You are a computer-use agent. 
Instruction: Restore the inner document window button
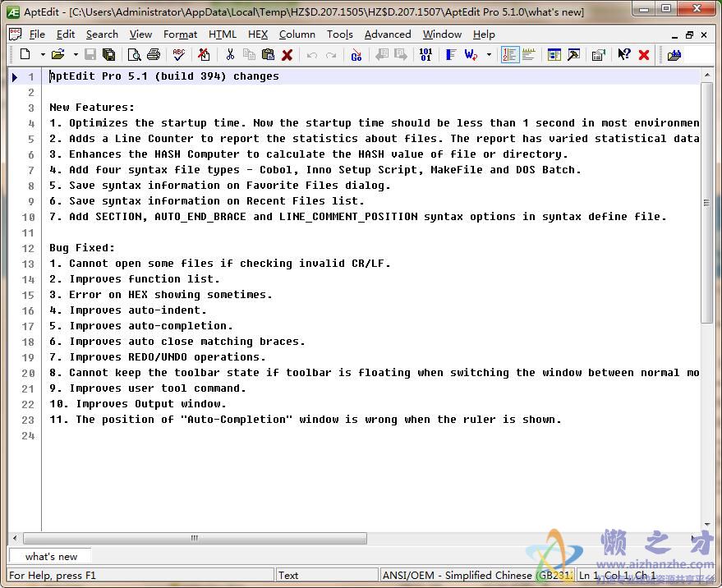[x=689, y=35]
